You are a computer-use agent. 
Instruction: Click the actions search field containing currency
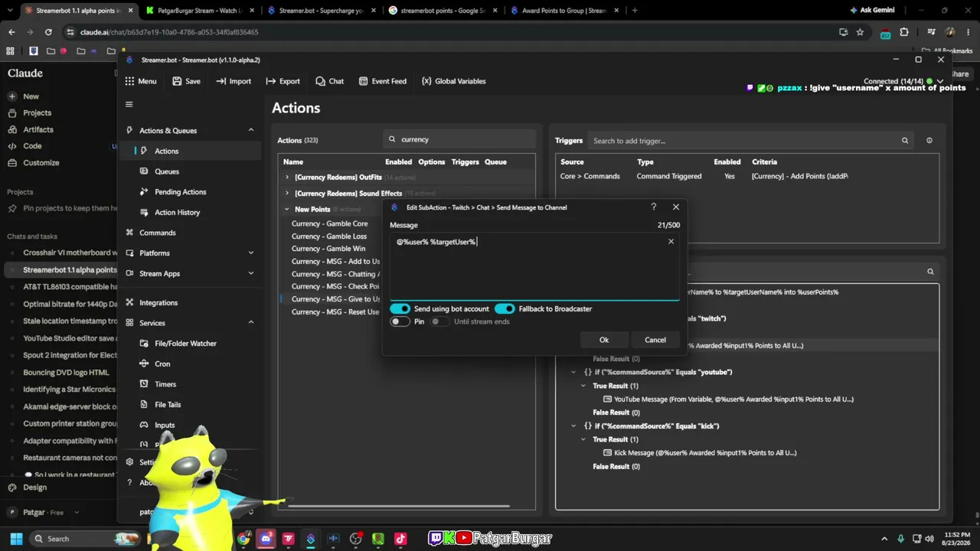pos(459,139)
